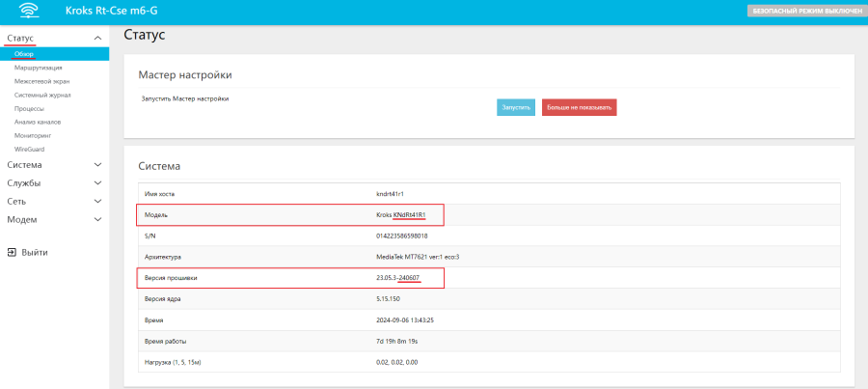
Task: Open the Маршрутизация page
Action: [38, 68]
